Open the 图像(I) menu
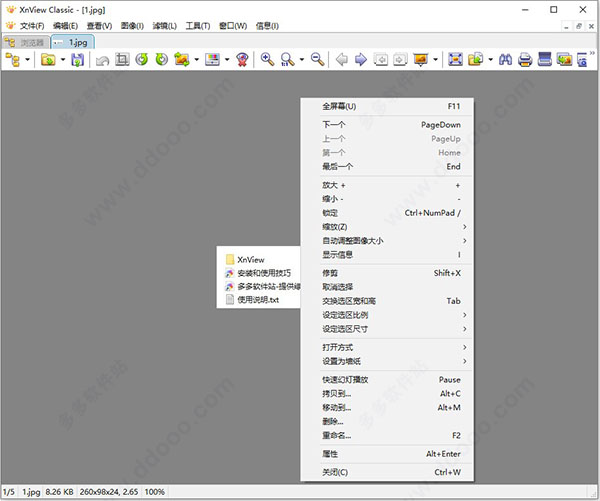This screenshot has height=501, width=600. [x=132, y=26]
